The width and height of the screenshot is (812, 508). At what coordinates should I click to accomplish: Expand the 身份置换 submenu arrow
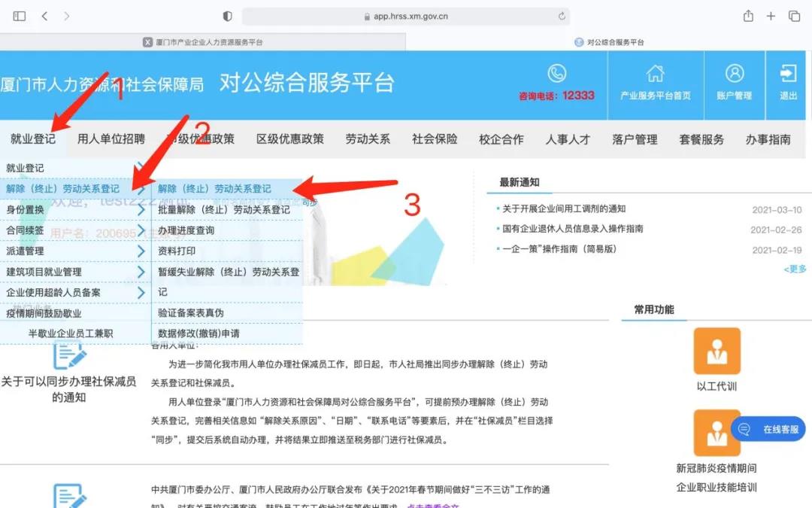(141, 210)
